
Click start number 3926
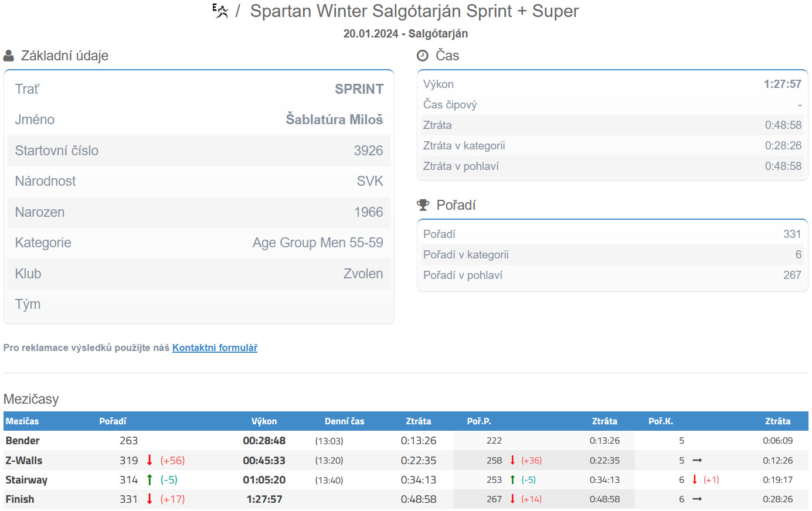(x=368, y=151)
